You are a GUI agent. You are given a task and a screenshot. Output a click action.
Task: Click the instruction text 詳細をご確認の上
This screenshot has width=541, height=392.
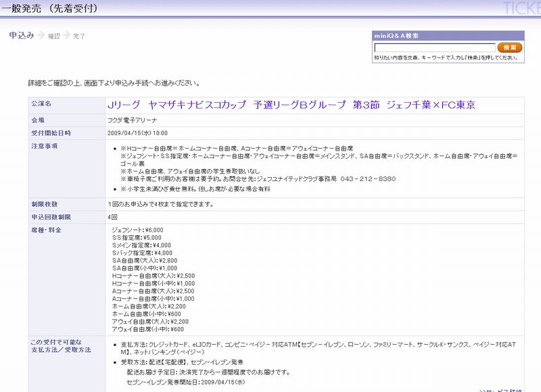pos(114,83)
